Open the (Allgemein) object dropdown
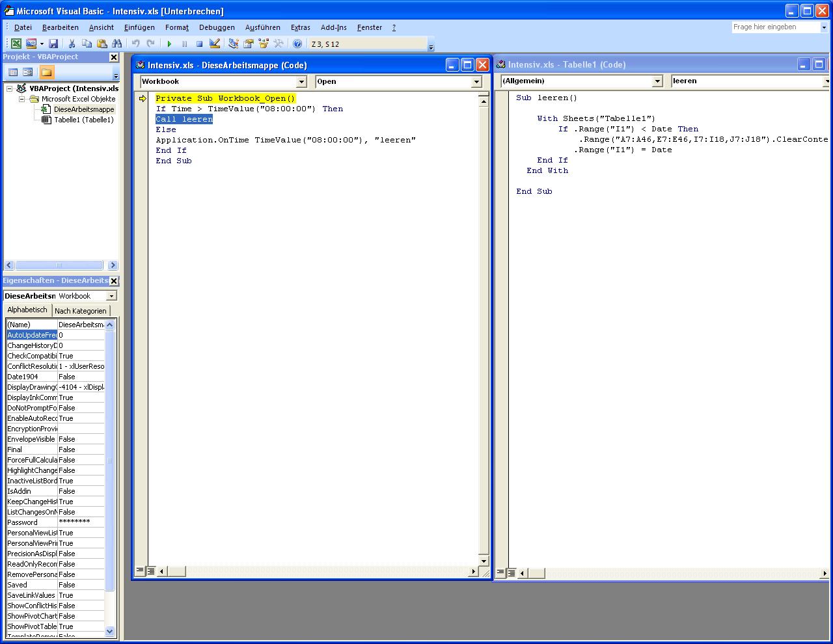 [657, 81]
